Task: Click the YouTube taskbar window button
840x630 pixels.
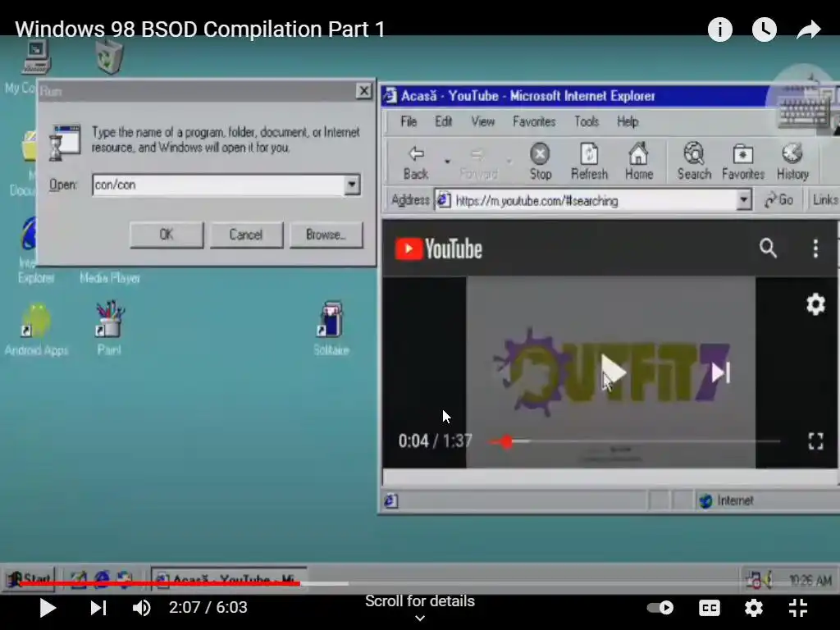Action: 229,578
